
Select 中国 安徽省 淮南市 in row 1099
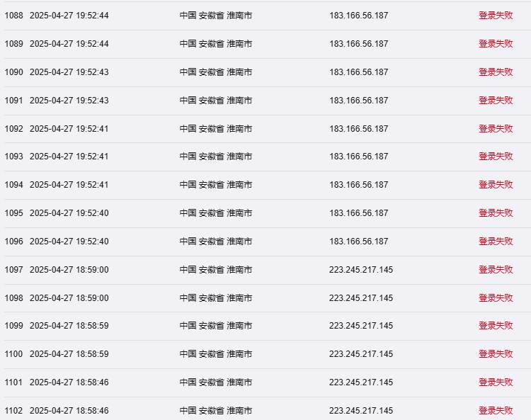216,326
